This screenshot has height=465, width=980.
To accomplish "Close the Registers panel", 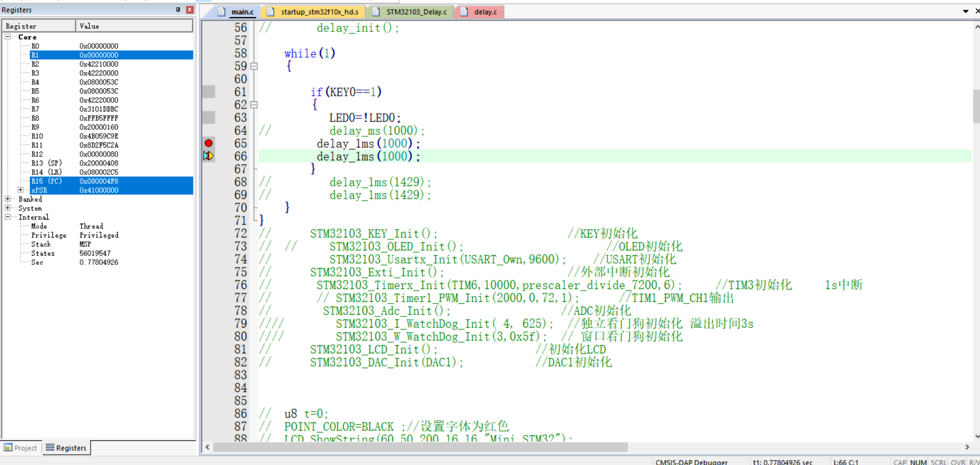I will pyautogui.click(x=190, y=10).
